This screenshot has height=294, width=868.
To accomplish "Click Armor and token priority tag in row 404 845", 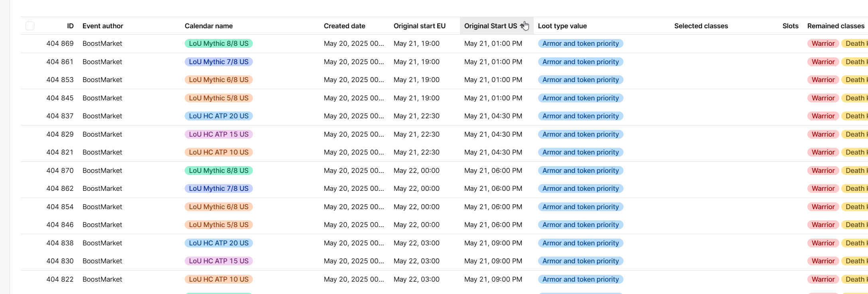I will point(580,98).
